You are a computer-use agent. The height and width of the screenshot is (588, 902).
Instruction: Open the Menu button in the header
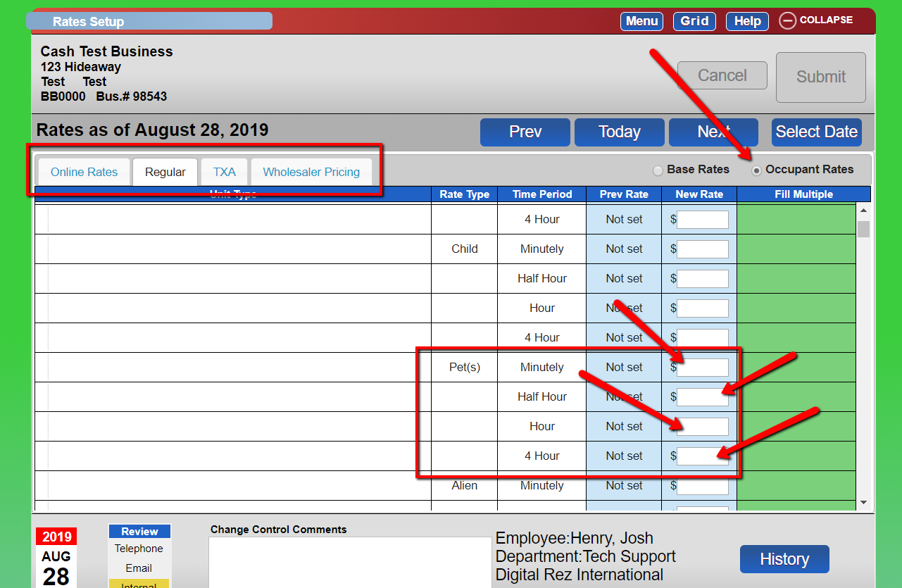641,21
